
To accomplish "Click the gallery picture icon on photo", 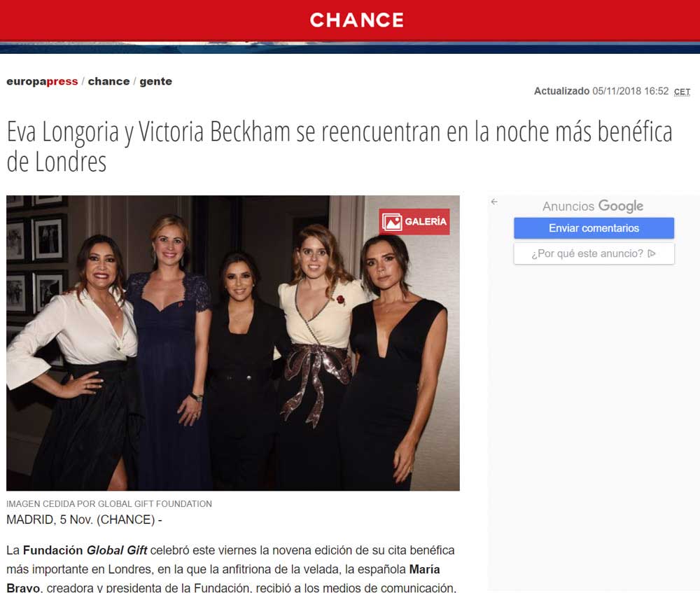I will tap(392, 222).
